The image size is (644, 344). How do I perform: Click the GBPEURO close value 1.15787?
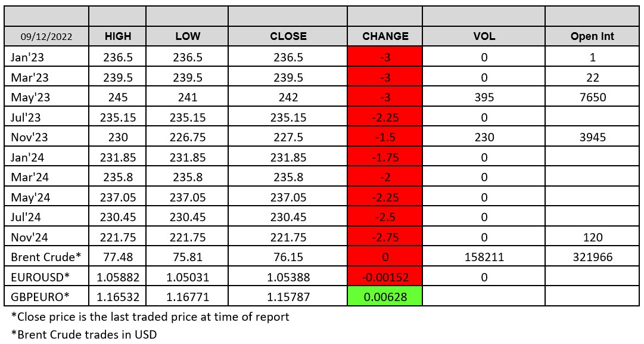pyautogui.click(x=288, y=296)
